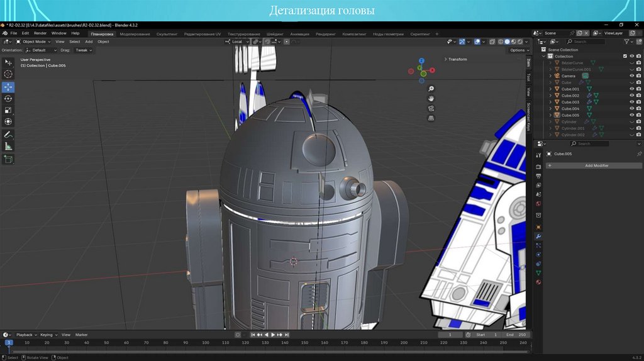This screenshot has width=644, height=361.
Task: Click frame 100 on the timeline ruler
Action: pos(206,343)
